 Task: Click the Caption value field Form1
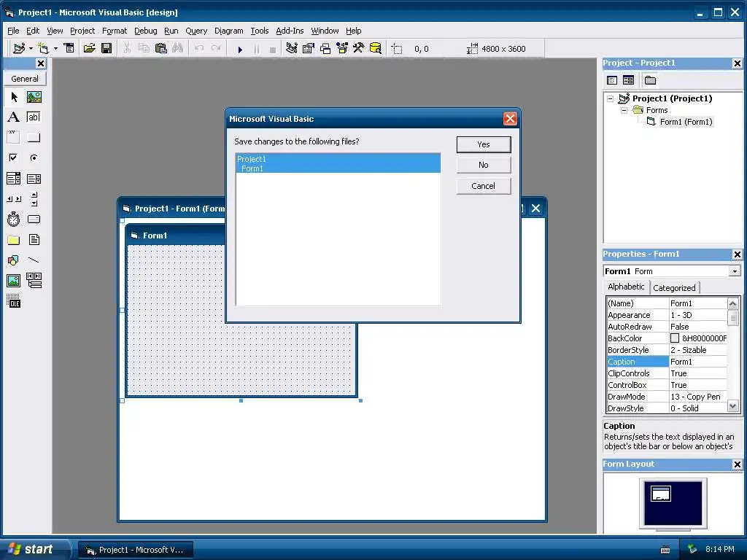click(698, 362)
